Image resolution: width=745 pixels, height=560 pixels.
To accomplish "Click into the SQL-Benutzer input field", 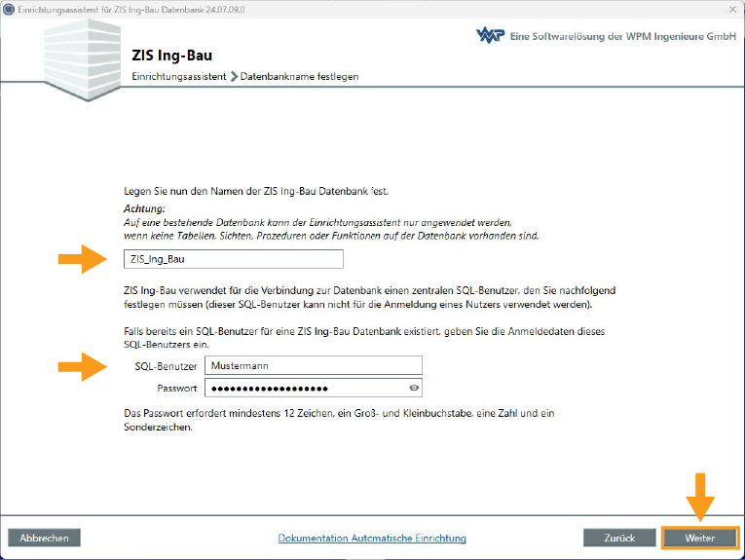I will tap(314, 366).
